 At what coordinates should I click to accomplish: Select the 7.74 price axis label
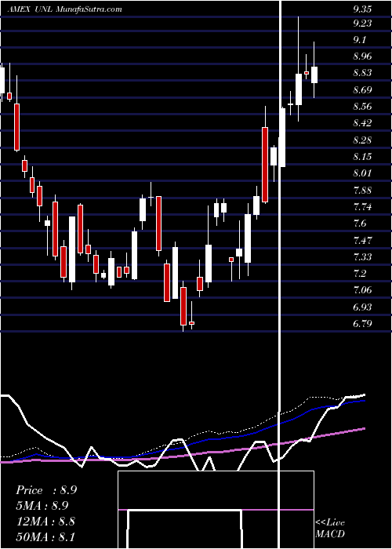click(362, 207)
